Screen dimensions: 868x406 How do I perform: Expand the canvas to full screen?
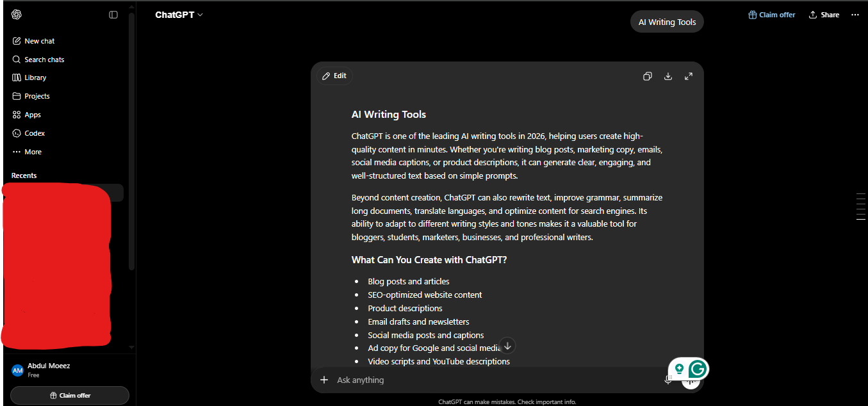[689, 76]
